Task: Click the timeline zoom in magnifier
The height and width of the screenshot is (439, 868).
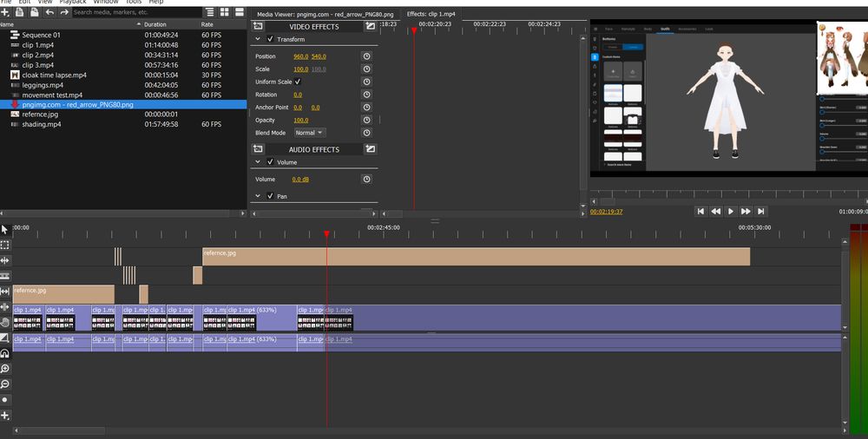Action: coord(4,369)
